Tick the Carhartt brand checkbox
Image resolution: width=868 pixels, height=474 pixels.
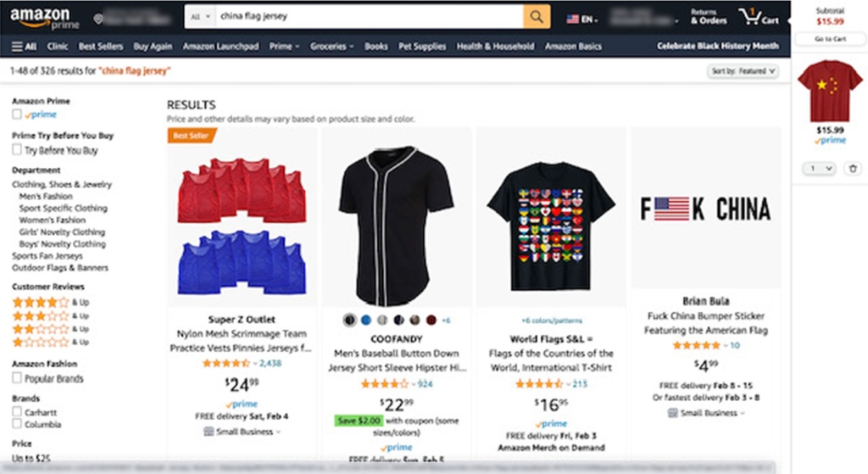pyautogui.click(x=17, y=411)
